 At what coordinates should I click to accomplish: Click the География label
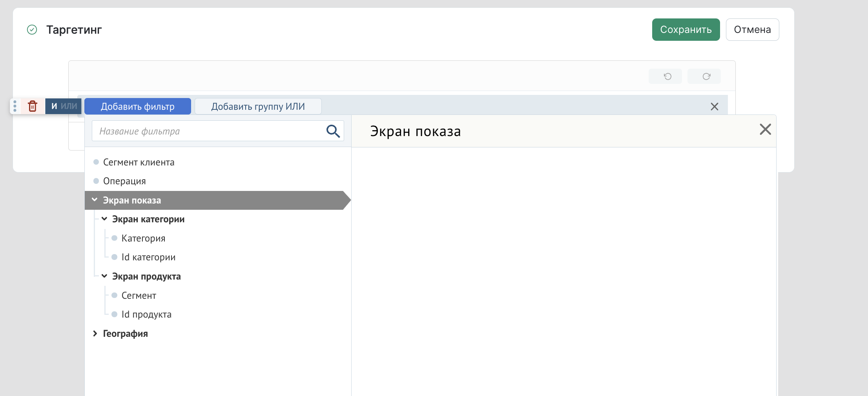[126, 334]
